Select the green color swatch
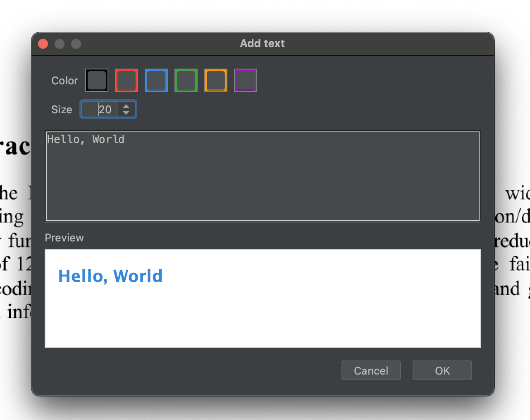Screen dimensions: 530x420 point(186,80)
